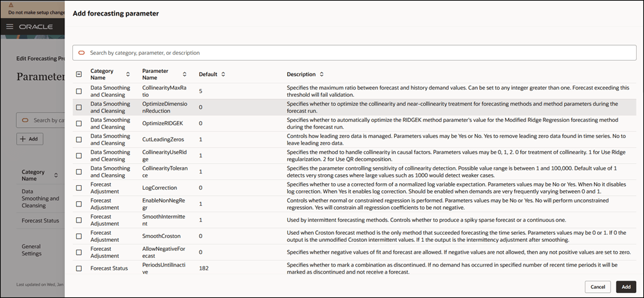
Task: Click the Add button to confirm
Action: (625, 286)
